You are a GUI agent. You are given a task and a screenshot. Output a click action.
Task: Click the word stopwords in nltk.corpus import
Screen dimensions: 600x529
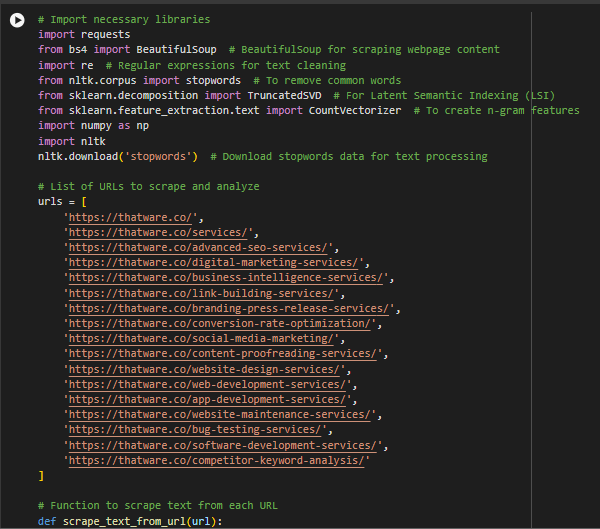tap(213, 80)
